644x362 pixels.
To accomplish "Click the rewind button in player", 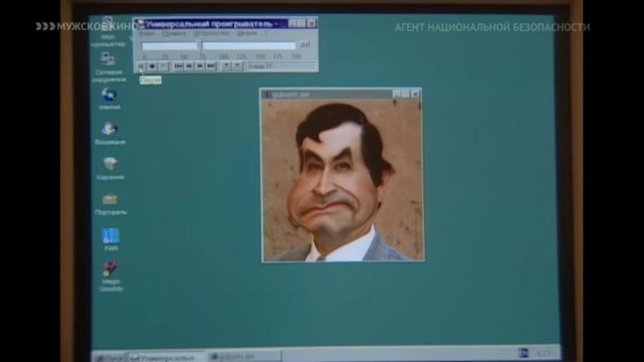I will coord(189,66).
